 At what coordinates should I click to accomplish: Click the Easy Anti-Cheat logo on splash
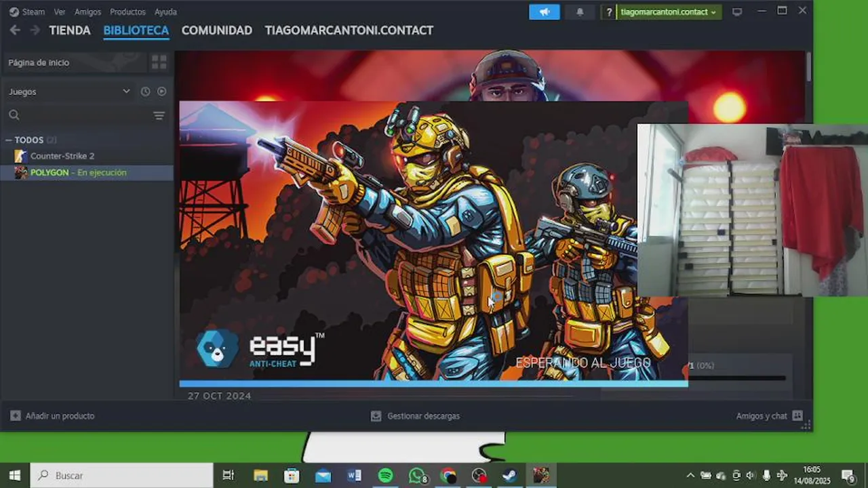click(260, 349)
